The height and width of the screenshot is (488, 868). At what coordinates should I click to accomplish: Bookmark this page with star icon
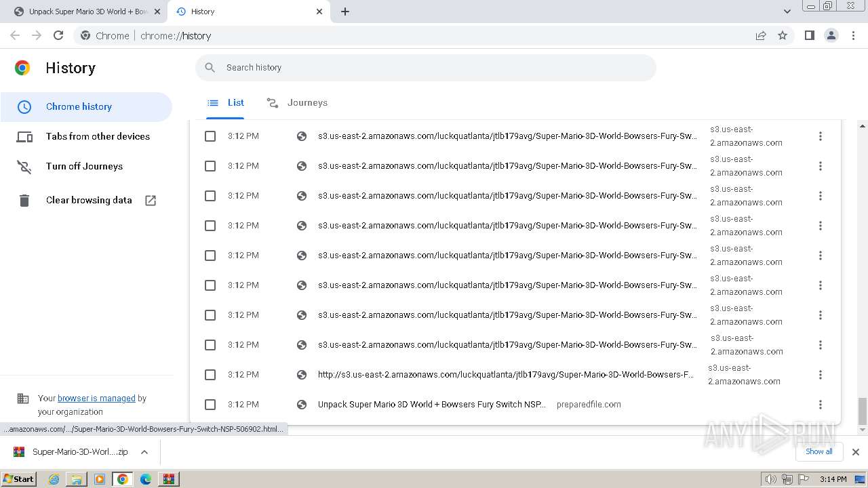(783, 35)
